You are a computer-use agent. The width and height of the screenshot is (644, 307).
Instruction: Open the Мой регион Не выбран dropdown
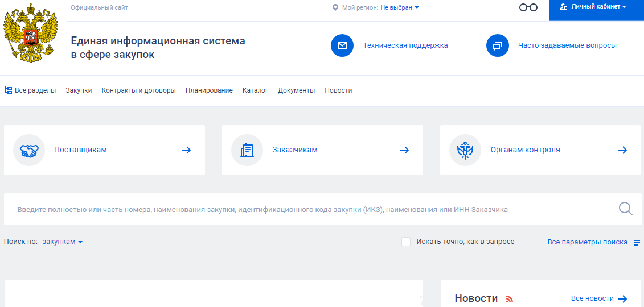click(400, 7)
